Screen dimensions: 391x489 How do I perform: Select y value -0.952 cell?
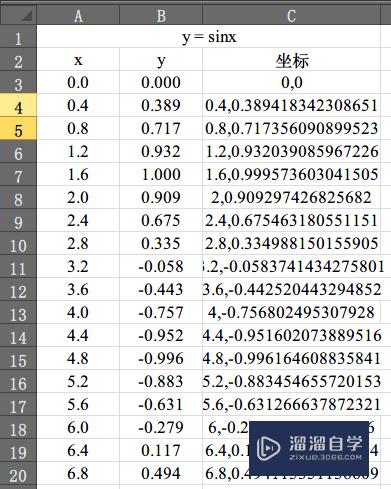click(161, 335)
